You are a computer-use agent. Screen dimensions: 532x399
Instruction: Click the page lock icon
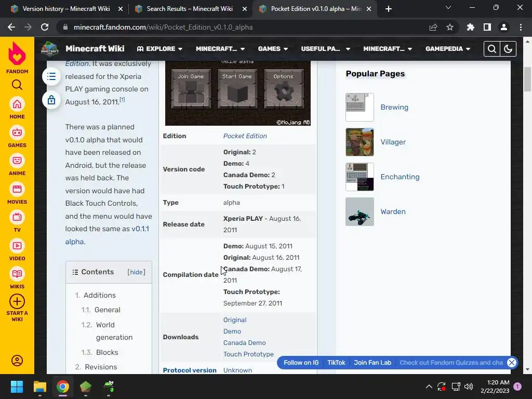(51, 100)
